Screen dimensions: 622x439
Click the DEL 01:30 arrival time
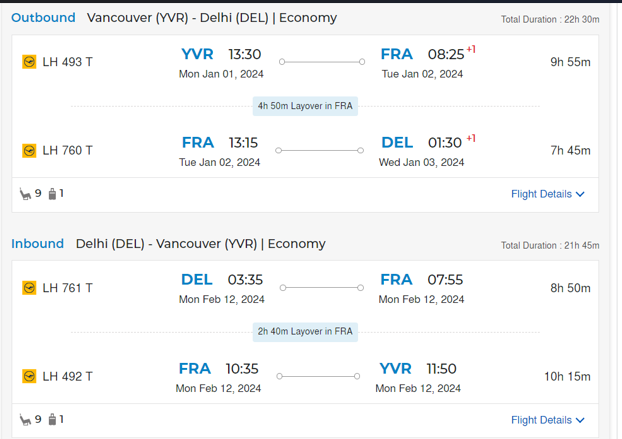445,143
